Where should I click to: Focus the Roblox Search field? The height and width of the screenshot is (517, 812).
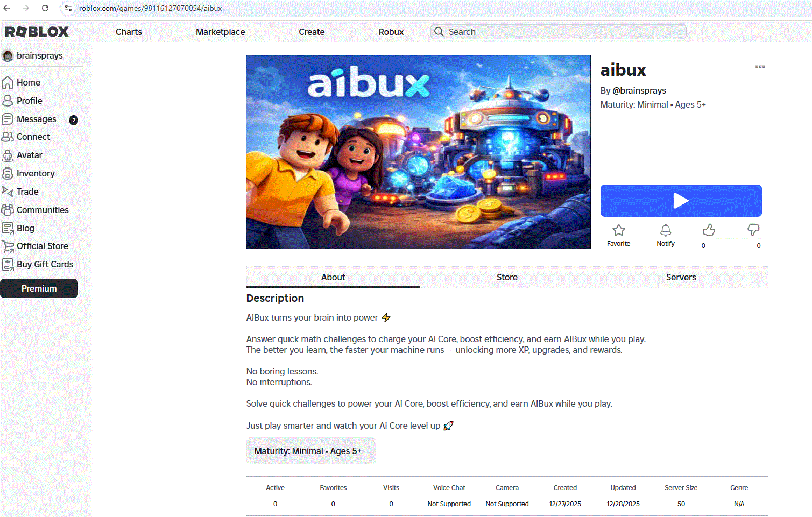point(559,32)
